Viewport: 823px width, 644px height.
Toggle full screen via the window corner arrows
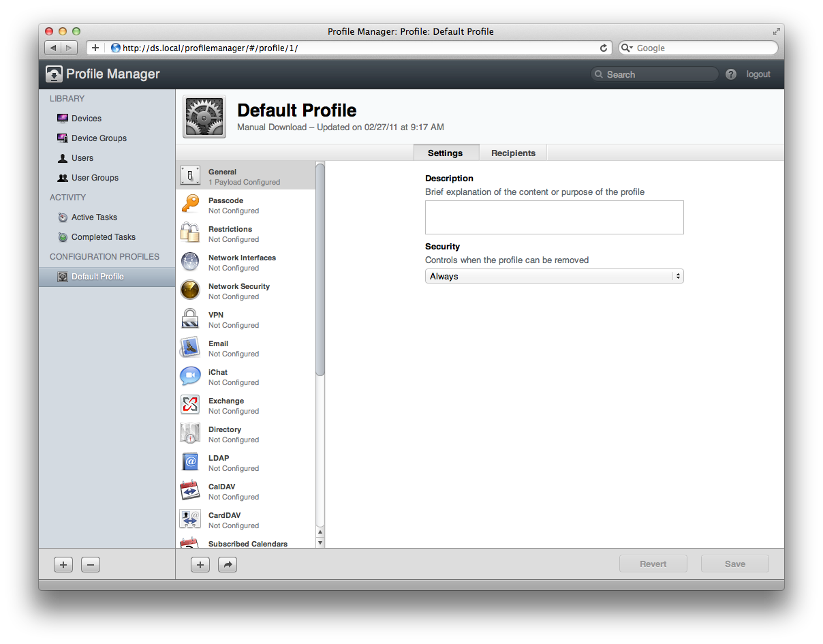point(776,31)
